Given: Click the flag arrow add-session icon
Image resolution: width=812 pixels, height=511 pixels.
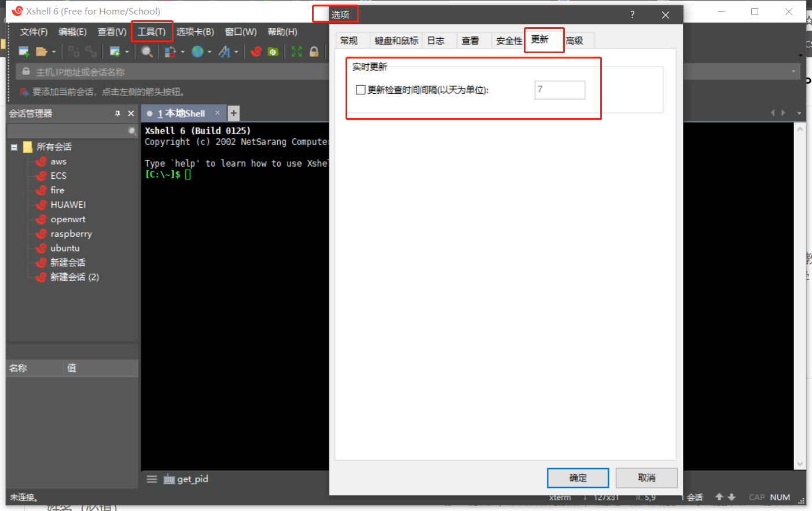Looking at the screenshot, I should [x=24, y=92].
